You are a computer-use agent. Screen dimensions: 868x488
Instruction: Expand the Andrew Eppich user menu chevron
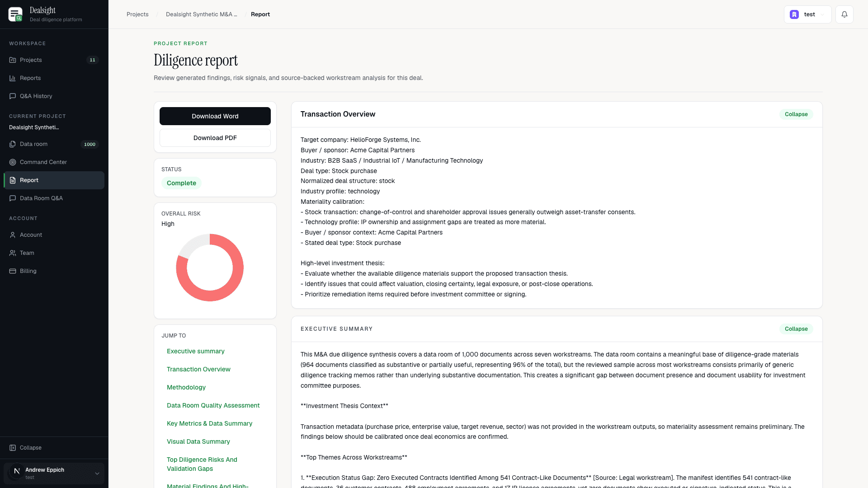click(x=97, y=474)
